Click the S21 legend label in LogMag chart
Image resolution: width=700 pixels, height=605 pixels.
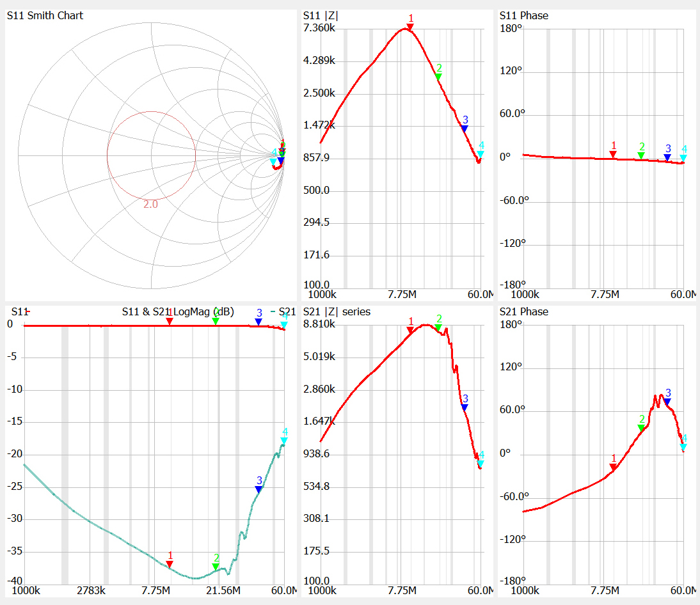pyautogui.click(x=287, y=312)
